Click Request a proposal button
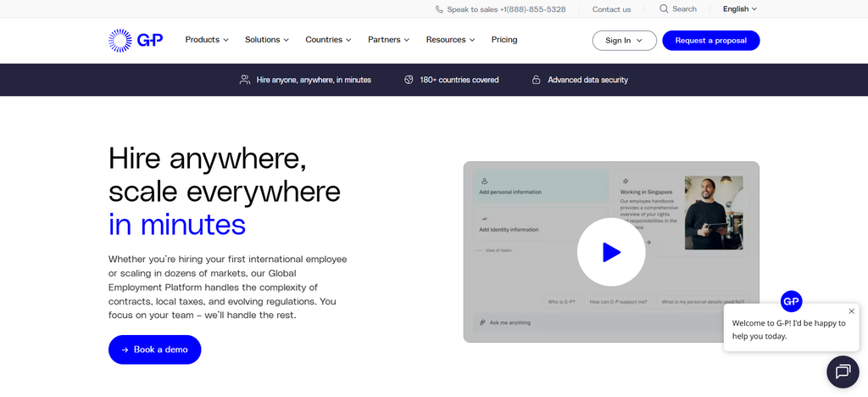 pos(711,41)
